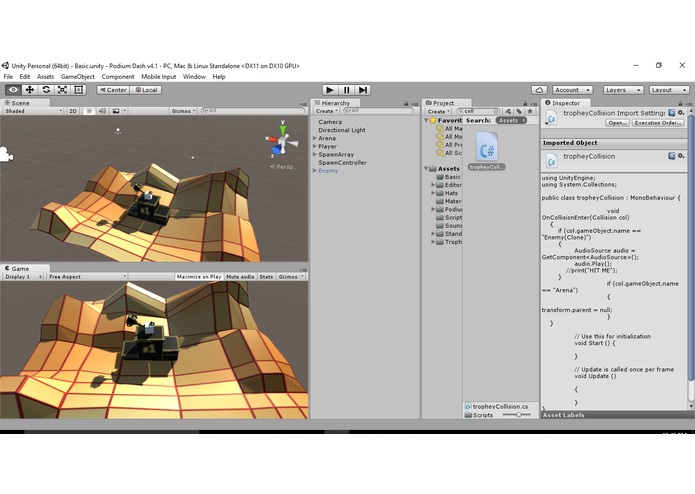Click the scene orientation gizmo
The height and width of the screenshot is (494, 695).
tap(282, 141)
